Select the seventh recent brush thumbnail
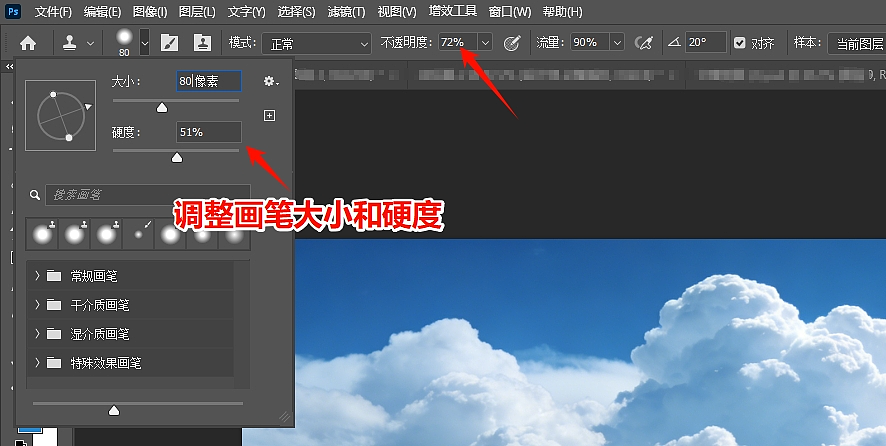Screen dimensions: 886x446 pos(234,234)
